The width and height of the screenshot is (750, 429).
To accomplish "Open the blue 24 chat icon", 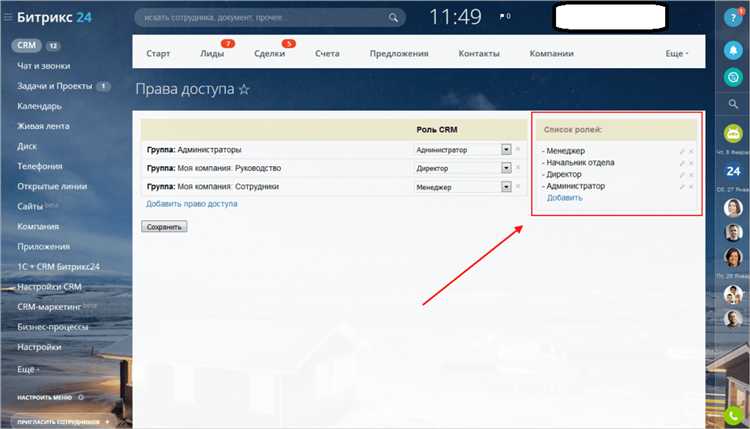I will point(733,171).
